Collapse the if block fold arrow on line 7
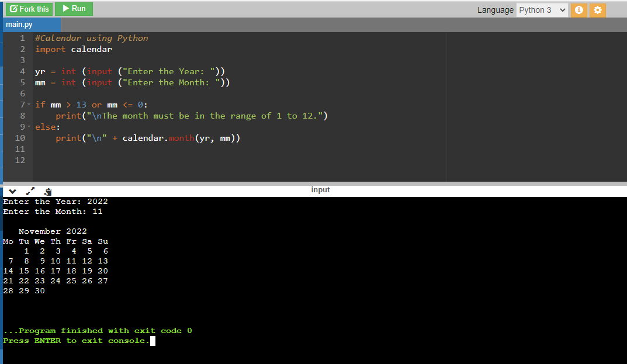Image resolution: width=627 pixels, height=364 pixels. pyautogui.click(x=29, y=105)
